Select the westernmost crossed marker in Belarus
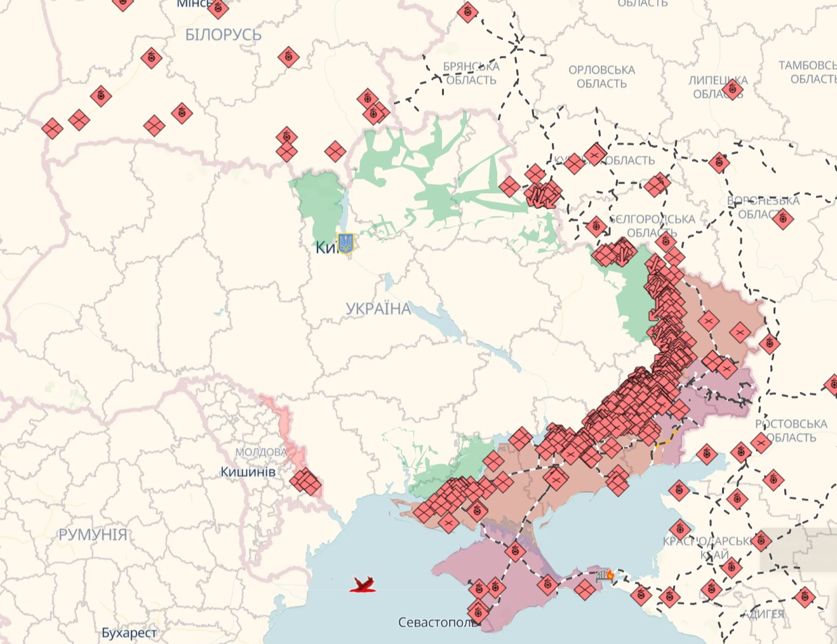 tap(52, 128)
